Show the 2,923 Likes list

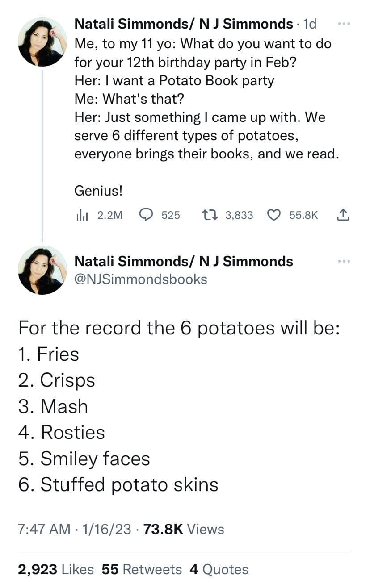click(56, 569)
